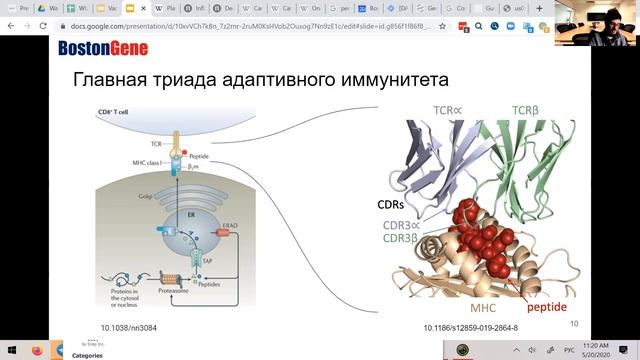The image size is (640, 360).
Task: Open the Windows notification center
Action: pyautogui.click(x=623, y=350)
